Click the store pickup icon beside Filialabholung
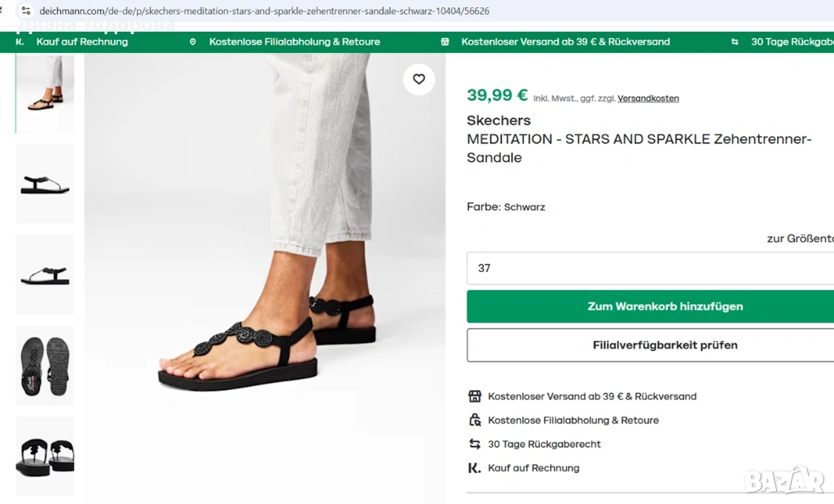Screen dimensions: 834x504 (x=475, y=420)
